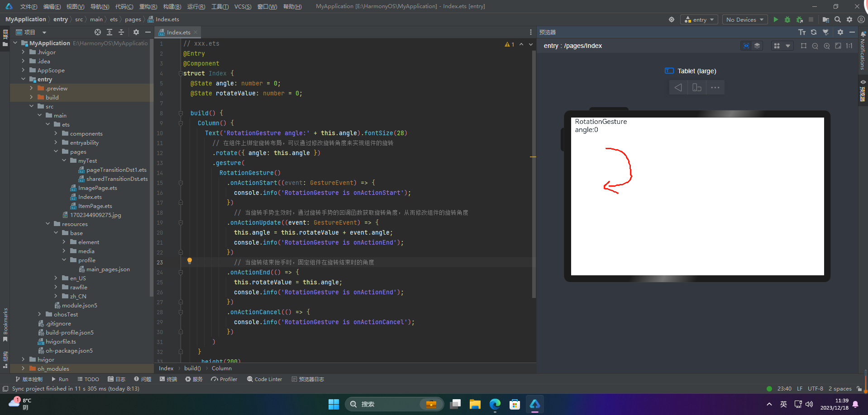Screen dimensions: 868x415
Task: Close the Index.ets editor tab
Action: 196,32
